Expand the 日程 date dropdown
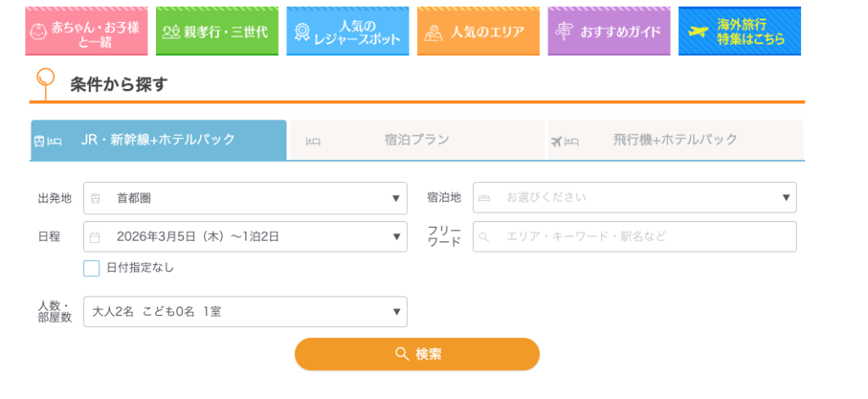868x399 pixels. [245, 237]
